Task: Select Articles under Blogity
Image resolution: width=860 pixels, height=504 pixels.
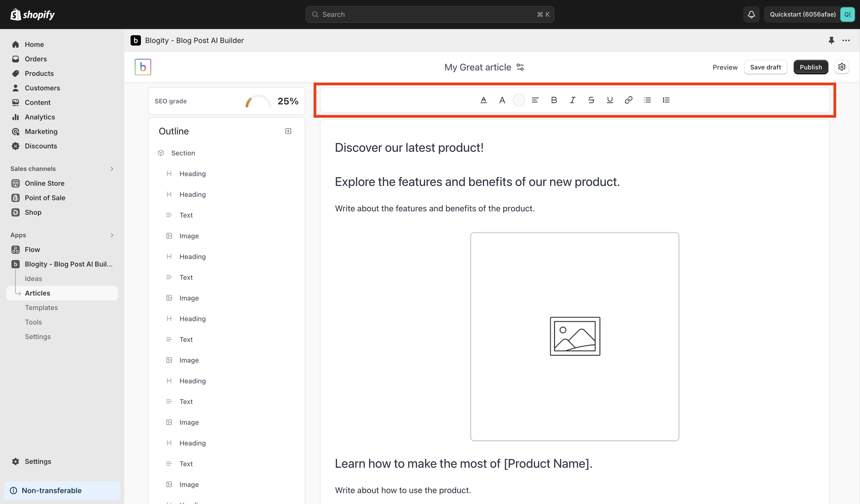Action: (62, 293)
